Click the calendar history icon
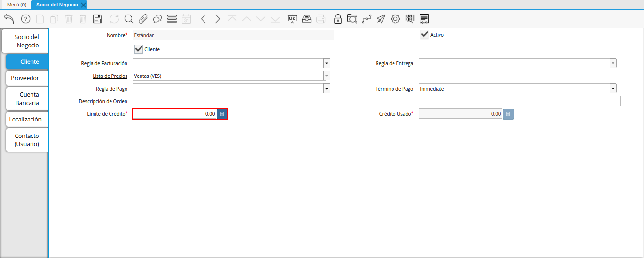 [x=186, y=19]
